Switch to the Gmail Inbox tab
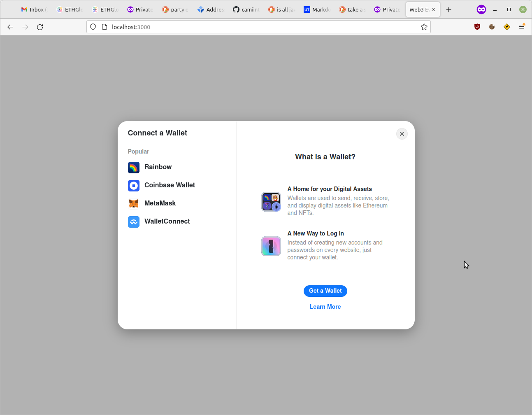This screenshot has width=532, height=415. [x=35, y=9]
